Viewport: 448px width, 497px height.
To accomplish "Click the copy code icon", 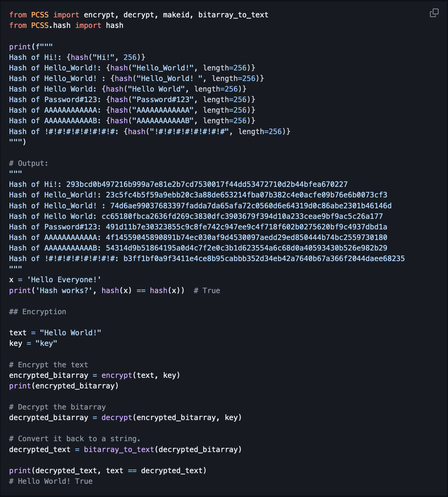I will pyautogui.click(x=434, y=13).
